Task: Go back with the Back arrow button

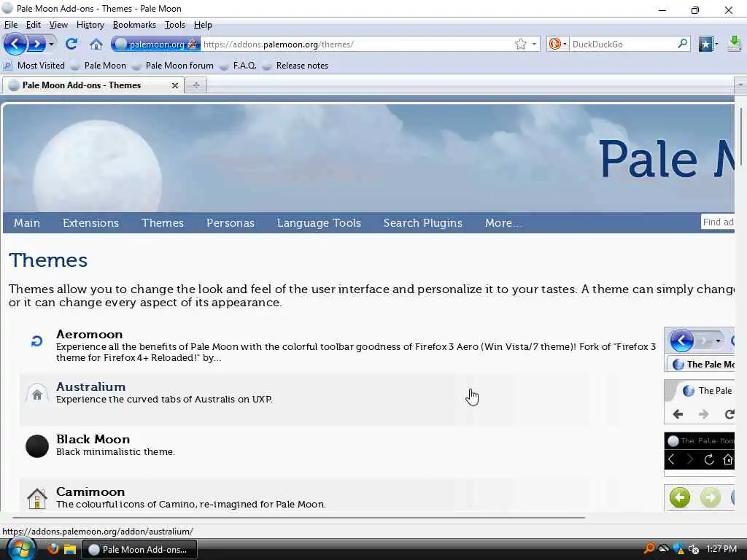Action: click(x=15, y=44)
